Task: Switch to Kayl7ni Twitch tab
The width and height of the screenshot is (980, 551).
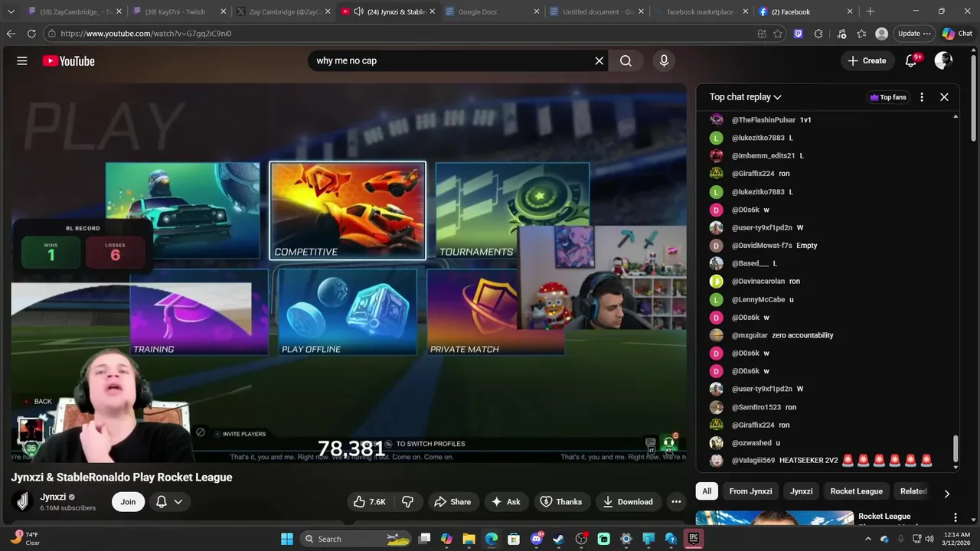Action: [x=179, y=11]
